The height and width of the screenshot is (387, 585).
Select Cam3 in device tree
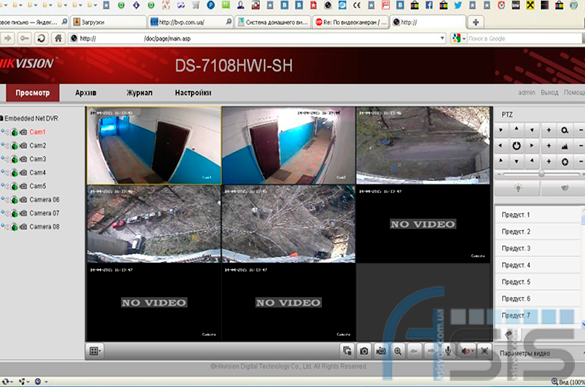(x=38, y=159)
